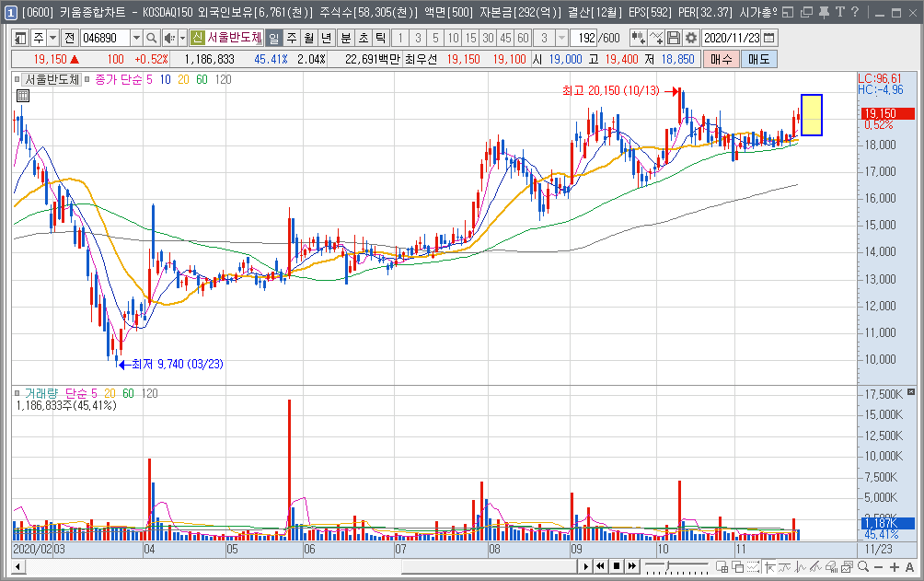Click the 최우선 label in quote bar
Screen dimensions: 924x581
(421, 59)
